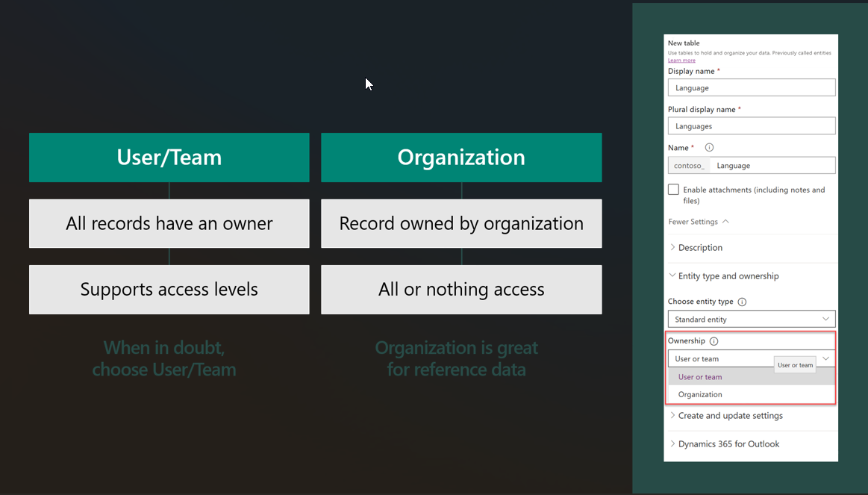The width and height of the screenshot is (868, 495).
Task: Collapse Fewer Settings
Action: click(698, 221)
